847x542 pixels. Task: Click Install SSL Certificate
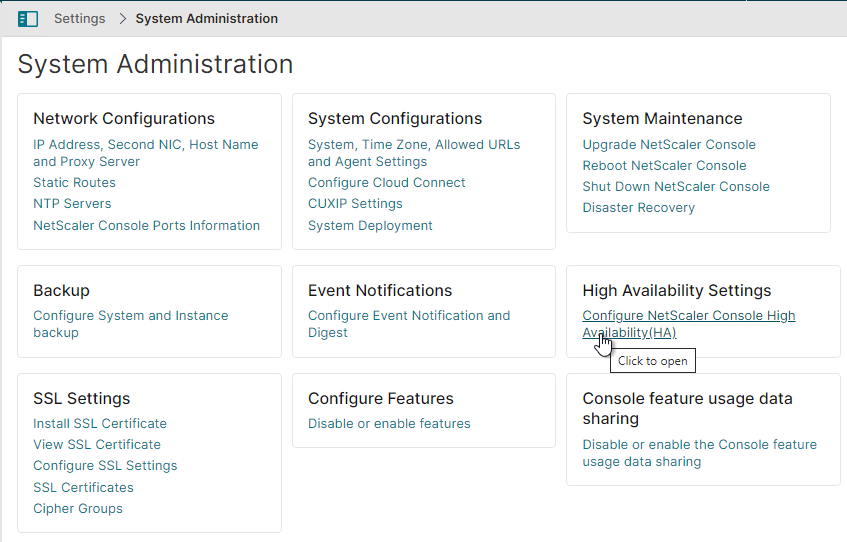point(100,424)
